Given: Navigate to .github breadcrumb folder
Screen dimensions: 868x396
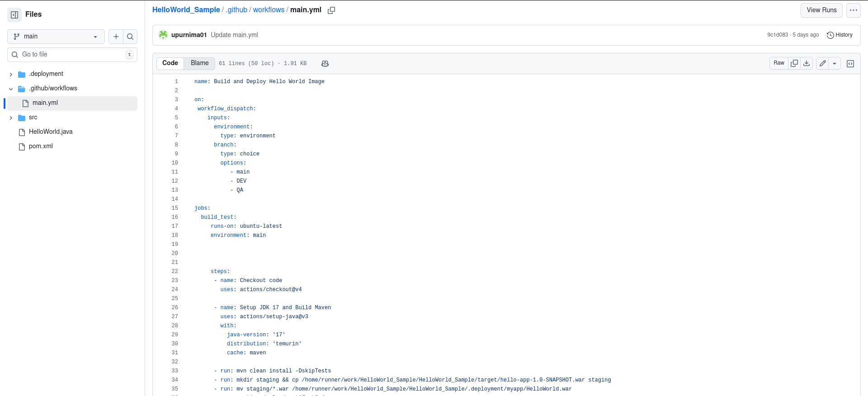Looking at the screenshot, I should pos(237,10).
